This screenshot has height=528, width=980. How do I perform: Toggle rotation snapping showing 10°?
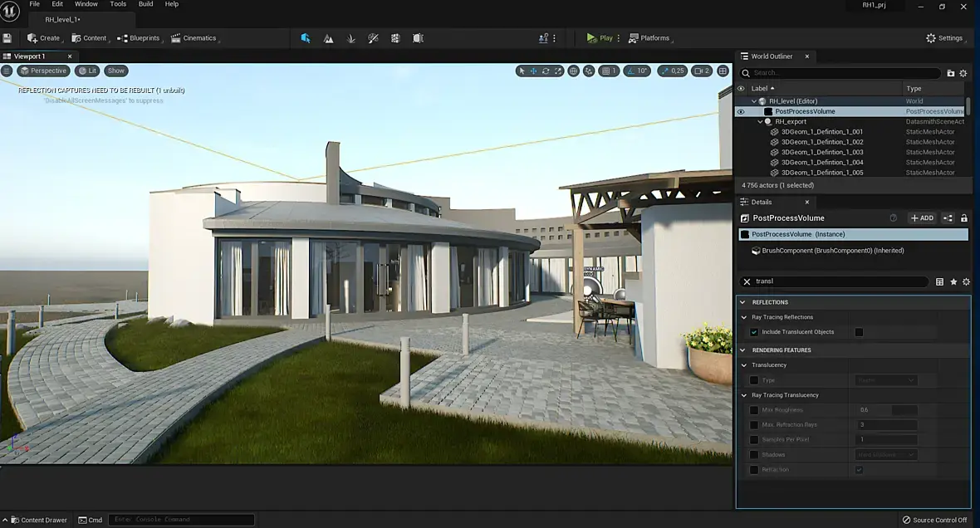[637, 71]
